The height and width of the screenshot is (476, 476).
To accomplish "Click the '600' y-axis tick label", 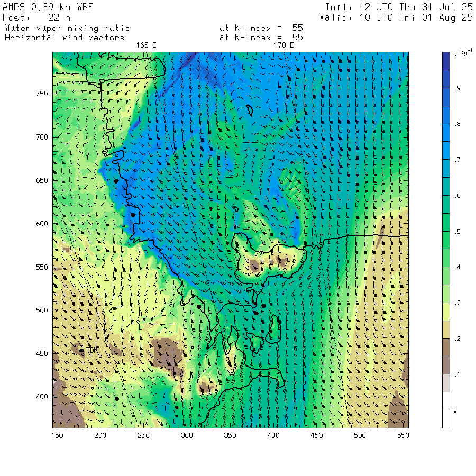I will point(42,224).
